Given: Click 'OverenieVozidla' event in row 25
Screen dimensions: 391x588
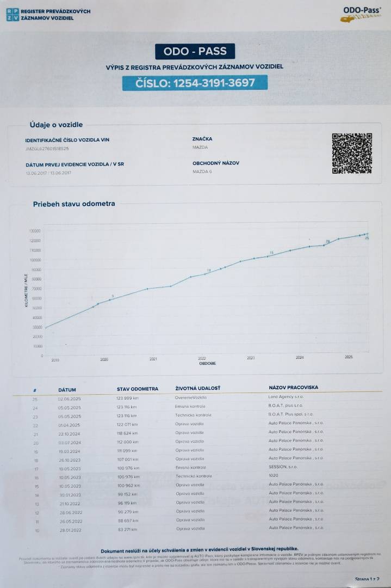Looking at the screenshot, I should coord(191,397).
